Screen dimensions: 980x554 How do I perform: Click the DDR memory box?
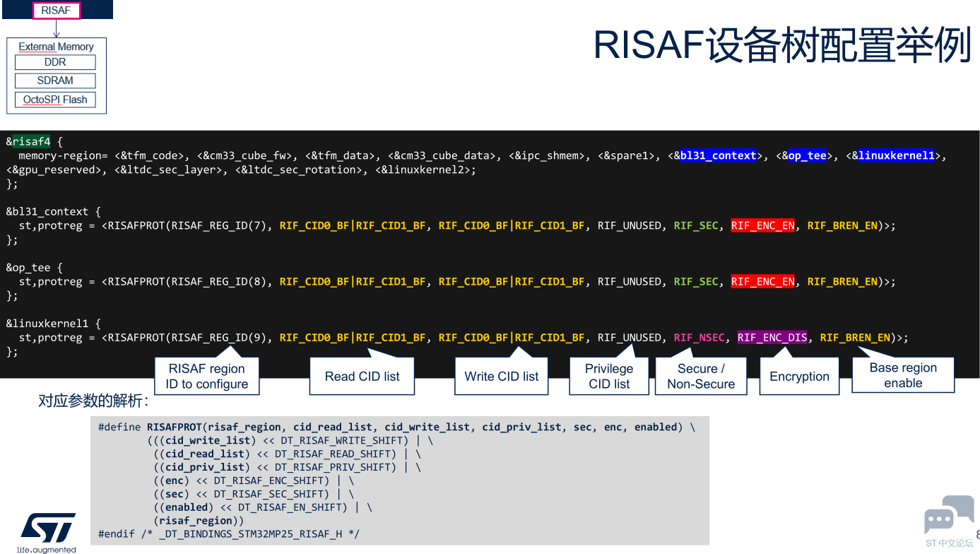[x=55, y=62]
